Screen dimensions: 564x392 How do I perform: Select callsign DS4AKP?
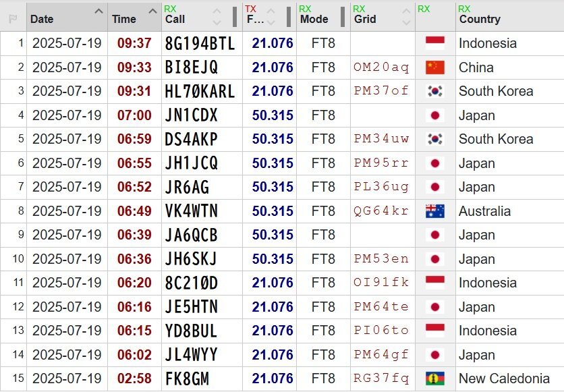pyautogui.click(x=192, y=139)
